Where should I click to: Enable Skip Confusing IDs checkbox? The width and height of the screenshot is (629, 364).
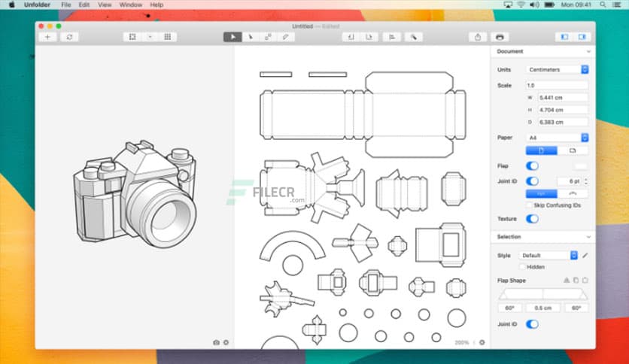point(529,205)
